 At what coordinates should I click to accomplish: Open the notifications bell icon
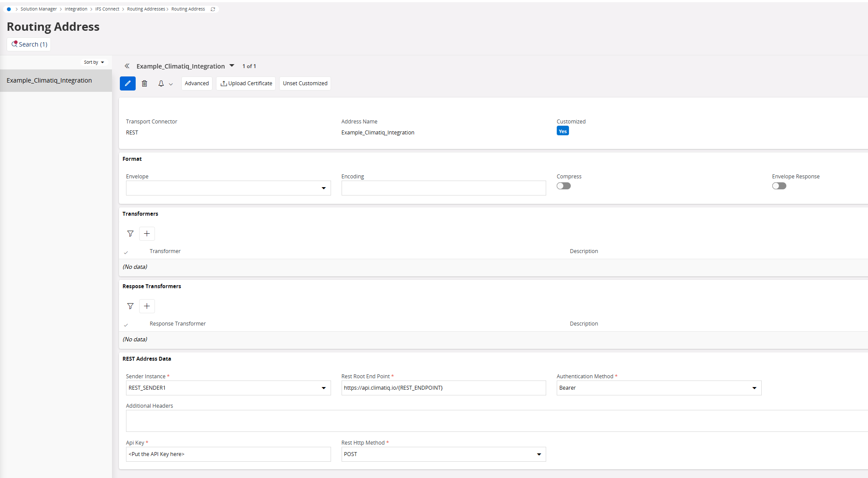pos(161,83)
